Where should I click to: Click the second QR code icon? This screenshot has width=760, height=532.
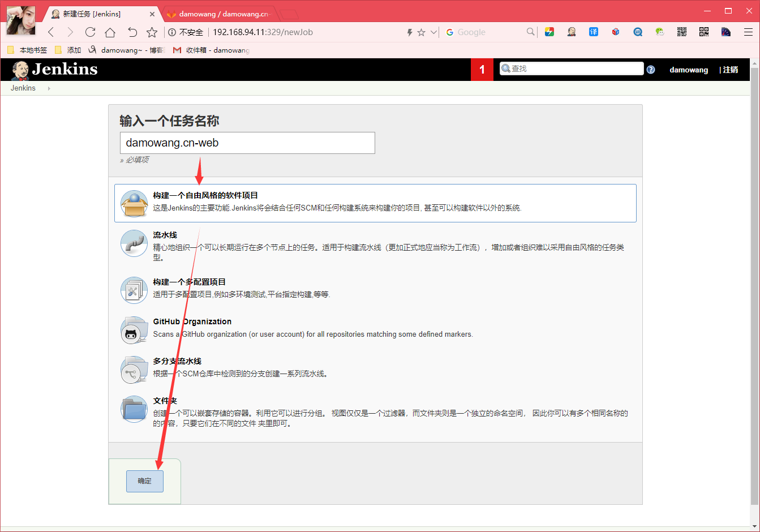pyautogui.click(x=704, y=32)
